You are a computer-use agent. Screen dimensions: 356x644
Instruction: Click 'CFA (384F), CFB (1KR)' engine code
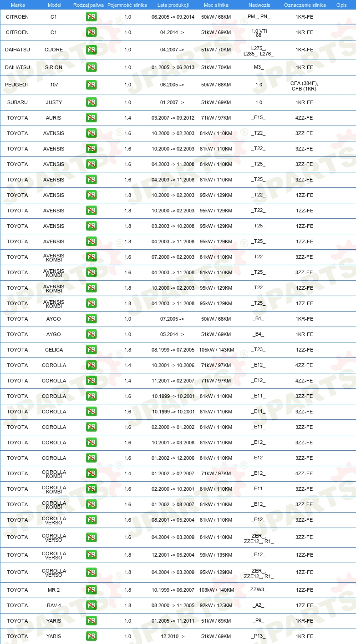click(x=304, y=86)
